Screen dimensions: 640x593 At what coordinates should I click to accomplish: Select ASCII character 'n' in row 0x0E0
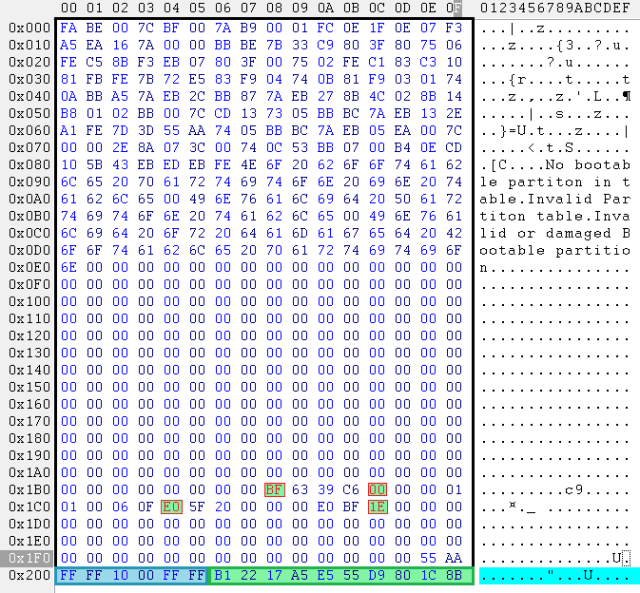click(x=484, y=268)
